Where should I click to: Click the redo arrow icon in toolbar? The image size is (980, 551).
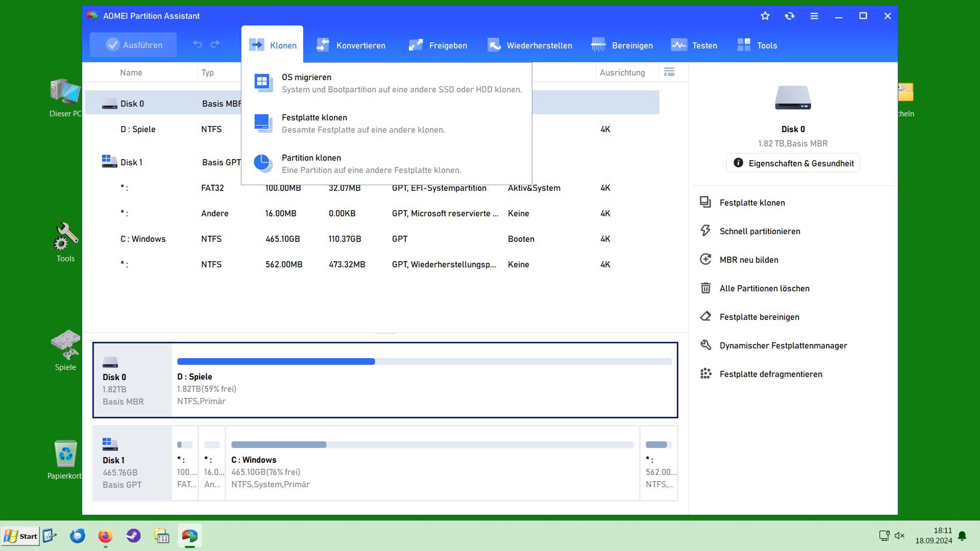[215, 44]
